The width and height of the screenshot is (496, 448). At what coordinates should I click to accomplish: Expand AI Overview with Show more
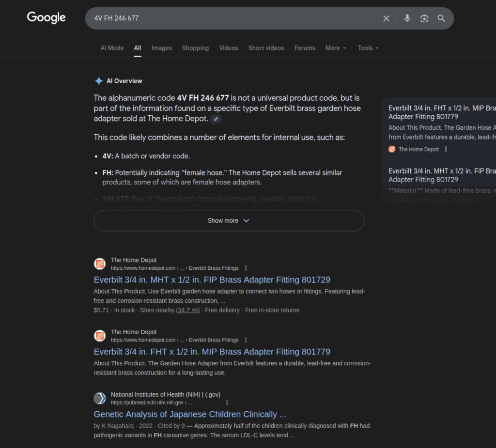(229, 220)
